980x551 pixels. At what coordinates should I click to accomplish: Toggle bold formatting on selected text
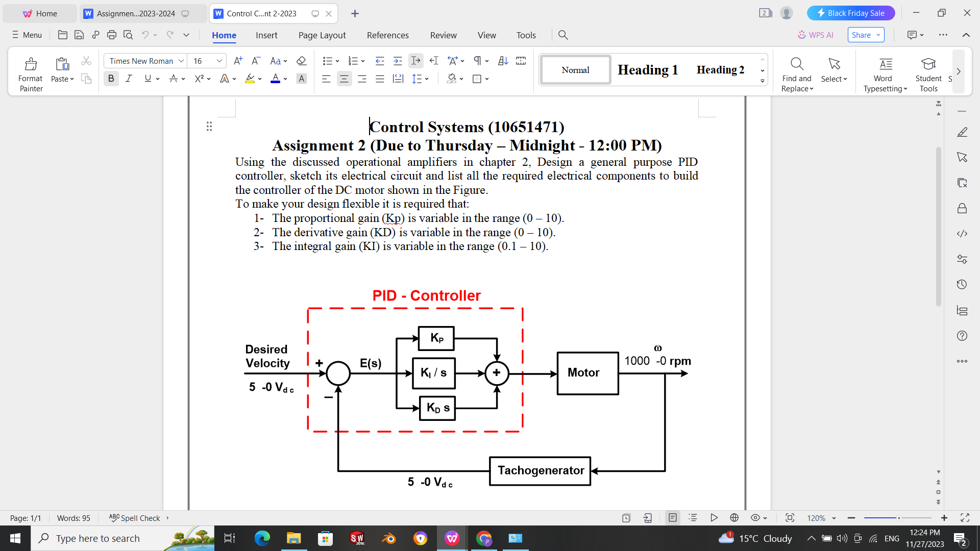point(111,79)
